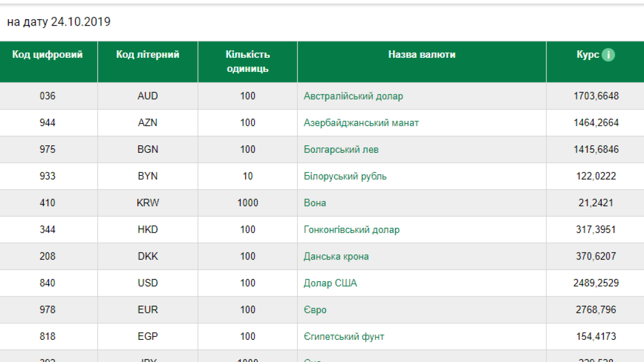The image size is (644, 362).
Task: Open the Австралійський долар currency link
Action: click(x=353, y=96)
